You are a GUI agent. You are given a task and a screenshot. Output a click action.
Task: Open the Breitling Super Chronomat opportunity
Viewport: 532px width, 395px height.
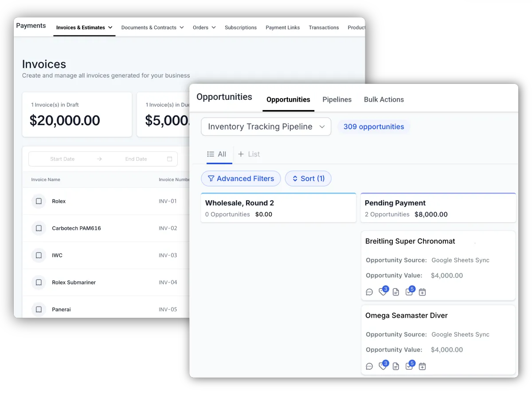coord(410,241)
